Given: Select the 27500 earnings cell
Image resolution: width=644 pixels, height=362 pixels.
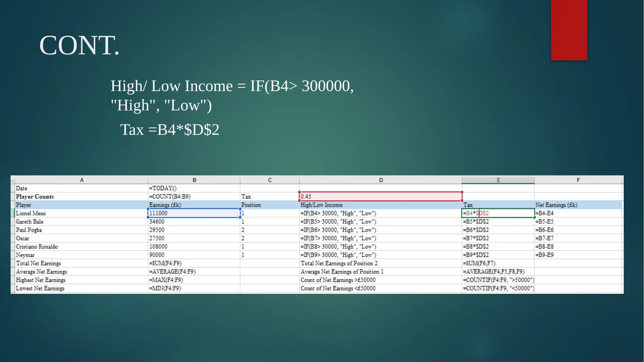Looking at the screenshot, I should (x=194, y=238).
